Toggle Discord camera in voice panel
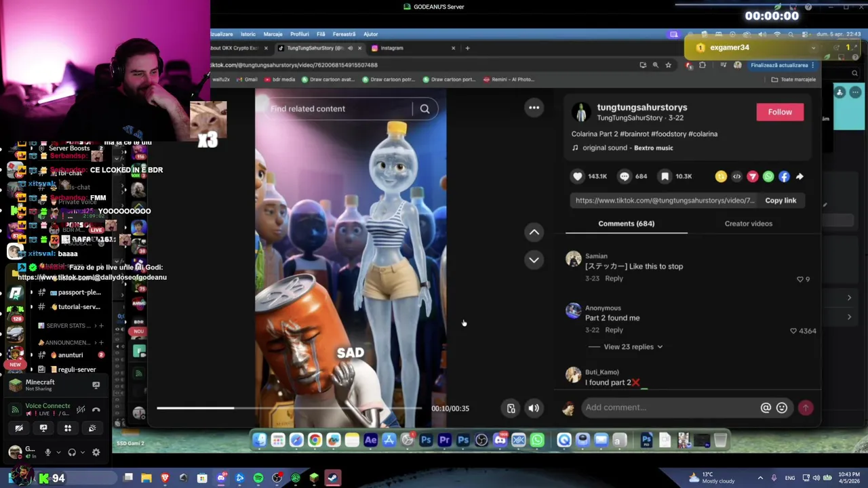Screen dimensions: 868x488 point(19,428)
